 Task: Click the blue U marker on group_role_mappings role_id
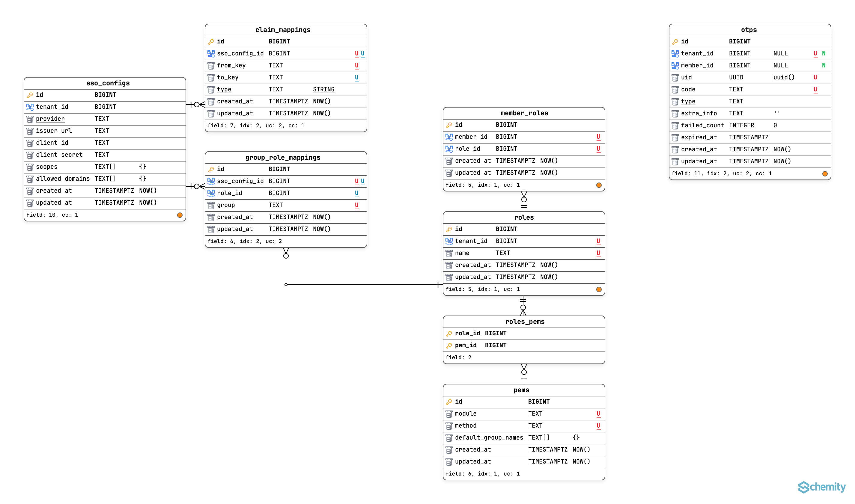pos(357,193)
